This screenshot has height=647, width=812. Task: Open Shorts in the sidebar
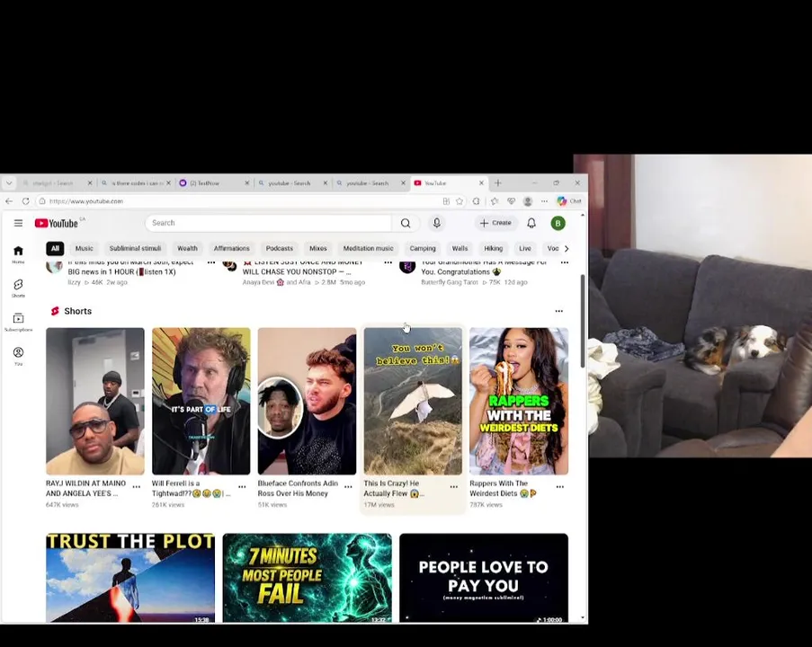pyautogui.click(x=18, y=288)
